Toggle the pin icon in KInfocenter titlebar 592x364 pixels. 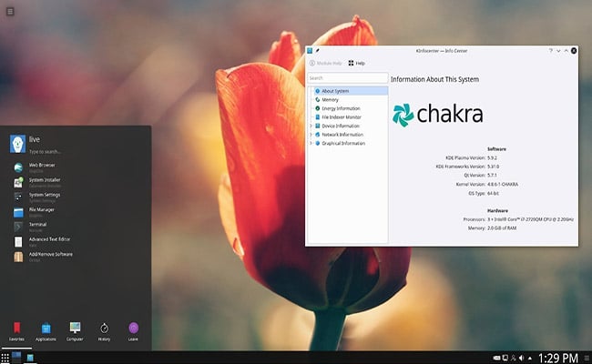tap(318, 50)
